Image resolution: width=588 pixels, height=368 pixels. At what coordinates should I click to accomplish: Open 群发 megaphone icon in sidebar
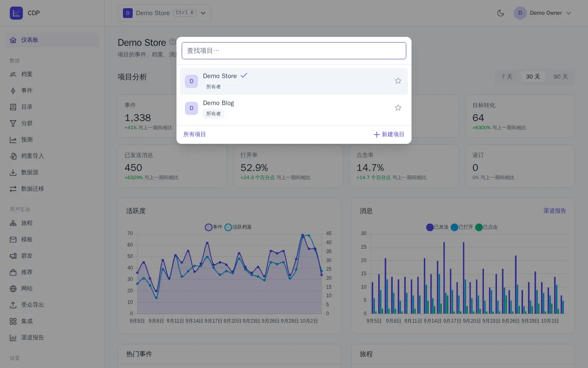(x=13, y=256)
